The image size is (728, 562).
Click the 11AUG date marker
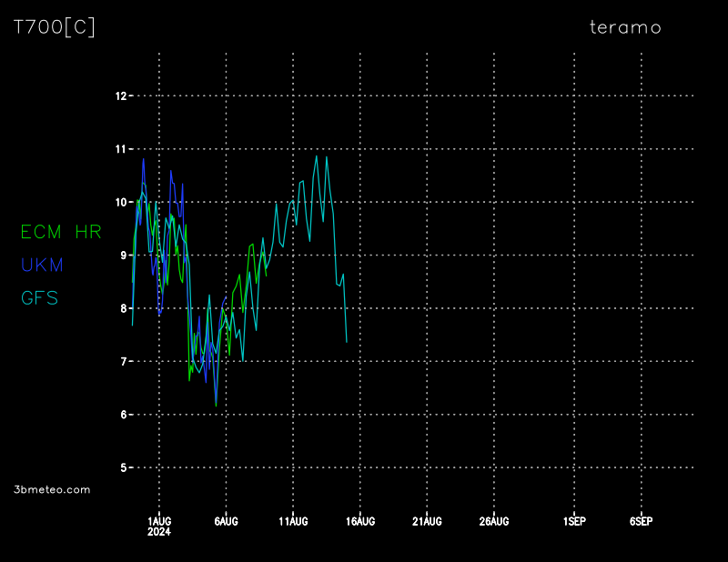pos(293,521)
